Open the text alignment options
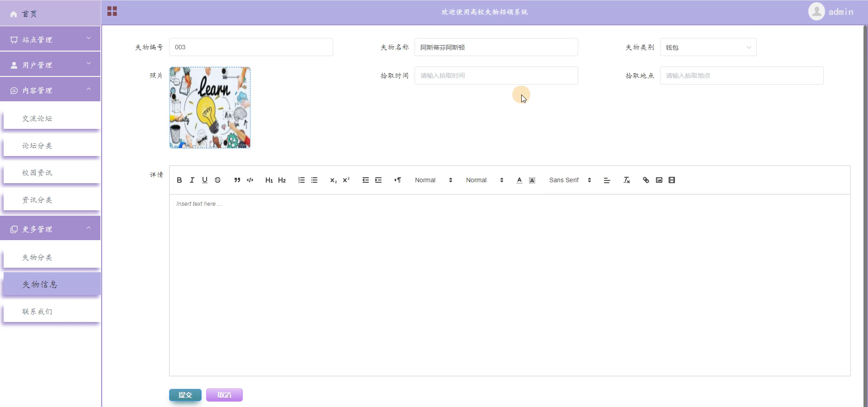Image resolution: width=868 pixels, height=407 pixels. 607,180
